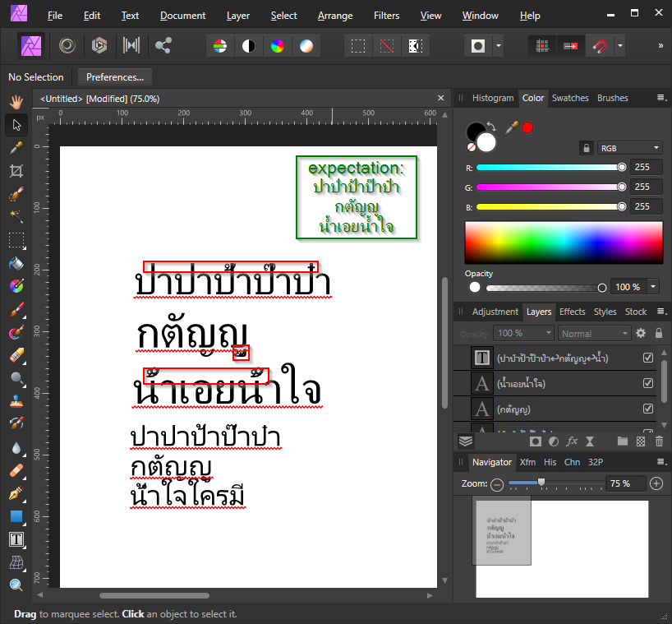Viewport: 672px width, 624px height.
Task: Open the Filters menu
Action: pyautogui.click(x=386, y=16)
